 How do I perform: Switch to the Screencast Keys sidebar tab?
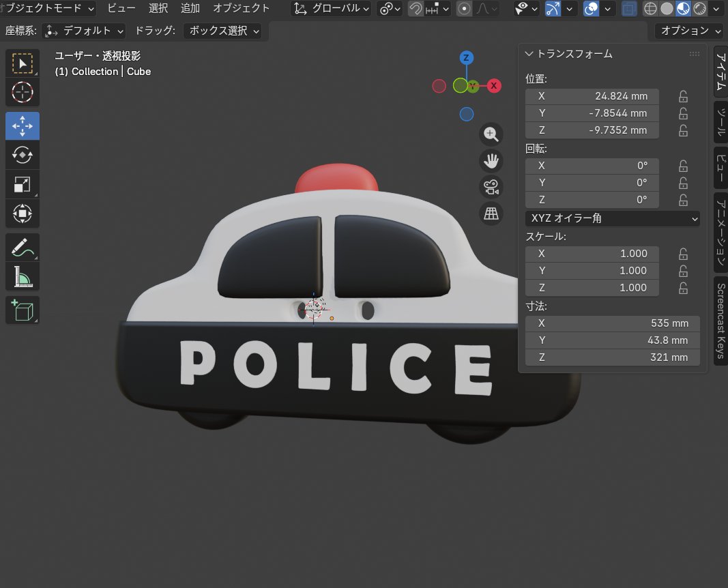(720, 321)
